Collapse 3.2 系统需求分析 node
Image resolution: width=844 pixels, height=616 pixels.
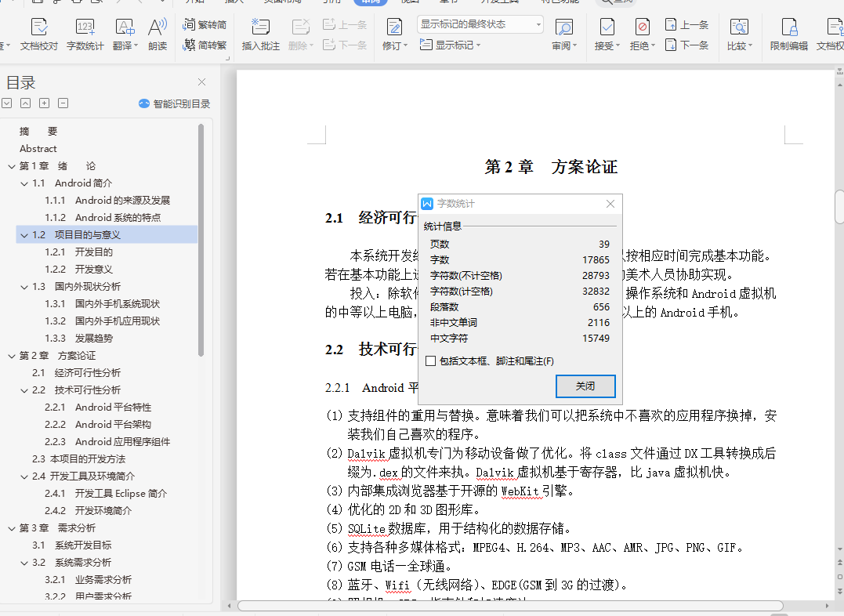(24, 563)
